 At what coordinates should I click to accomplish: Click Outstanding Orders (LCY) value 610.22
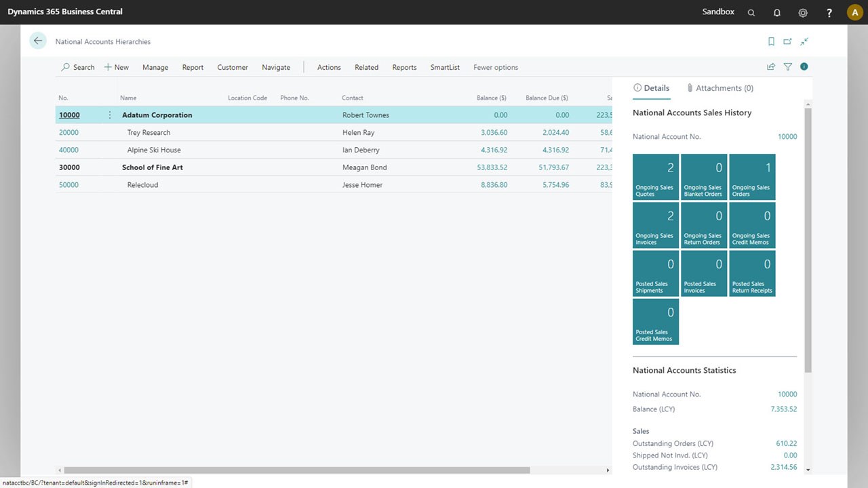[787, 444]
